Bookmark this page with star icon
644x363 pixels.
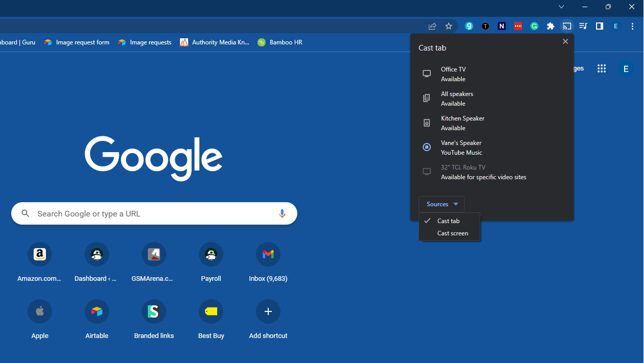pos(449,26)
